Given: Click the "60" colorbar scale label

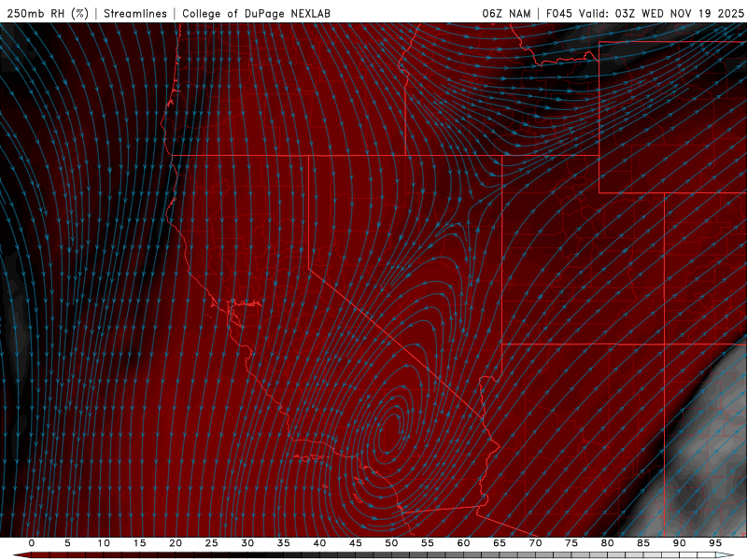Looking at the screenshot, I should pos(463,543).
